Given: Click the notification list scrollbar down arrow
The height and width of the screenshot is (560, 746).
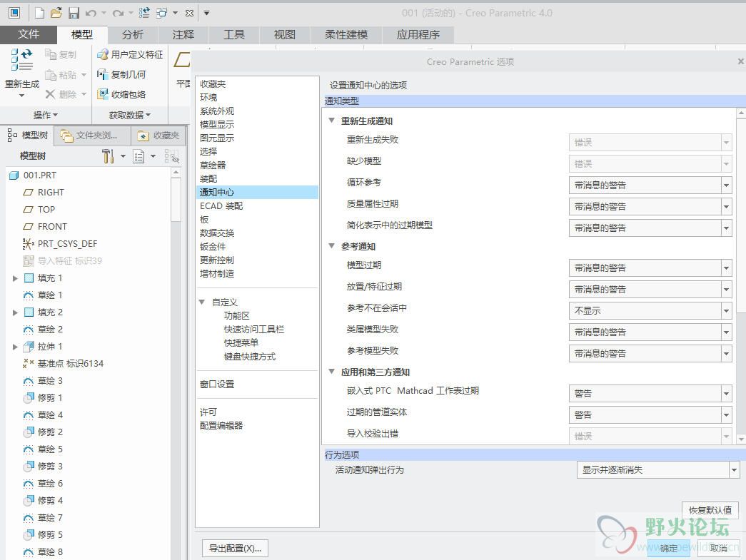Looking at the screenshot, I should (x=741, y=439).
